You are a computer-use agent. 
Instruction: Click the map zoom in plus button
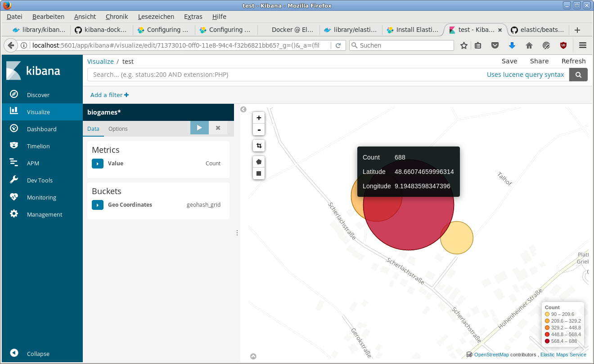coord(259,118)
